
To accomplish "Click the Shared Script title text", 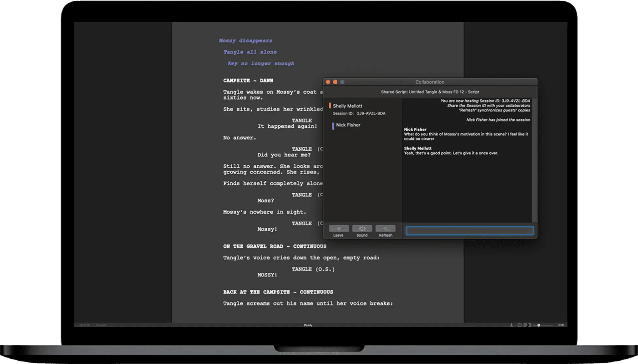I will pos(430,92).
